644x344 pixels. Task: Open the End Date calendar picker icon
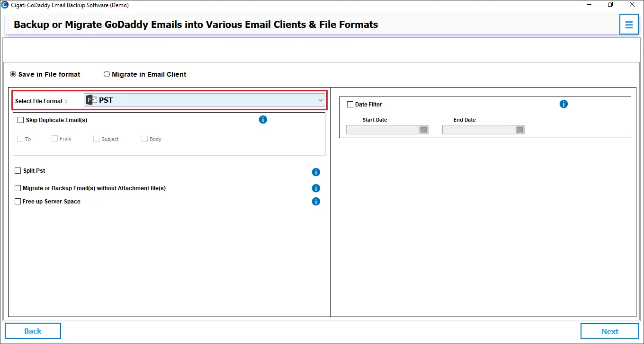click(520, 130)
